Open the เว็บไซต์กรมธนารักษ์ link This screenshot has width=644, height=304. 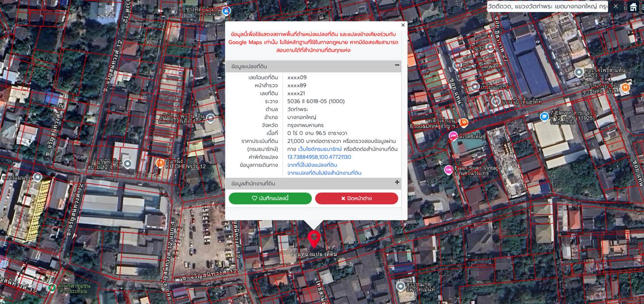pyautogui.click(x=320, y=149)
